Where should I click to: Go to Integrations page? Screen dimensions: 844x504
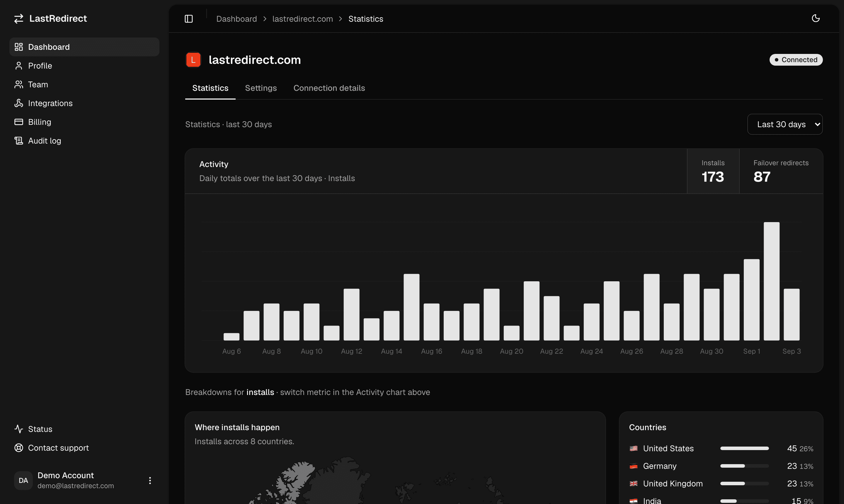[84, 103]
